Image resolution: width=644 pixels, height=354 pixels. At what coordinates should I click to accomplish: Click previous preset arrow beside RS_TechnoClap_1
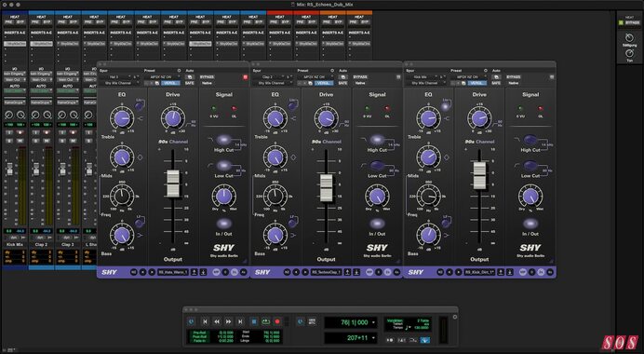(x=296, y=272)
